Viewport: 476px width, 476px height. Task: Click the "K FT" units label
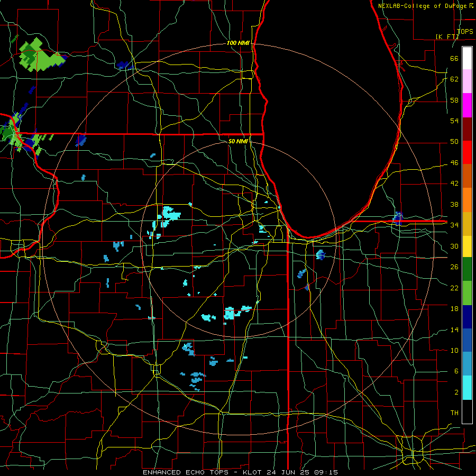click(x=447, y=36)
